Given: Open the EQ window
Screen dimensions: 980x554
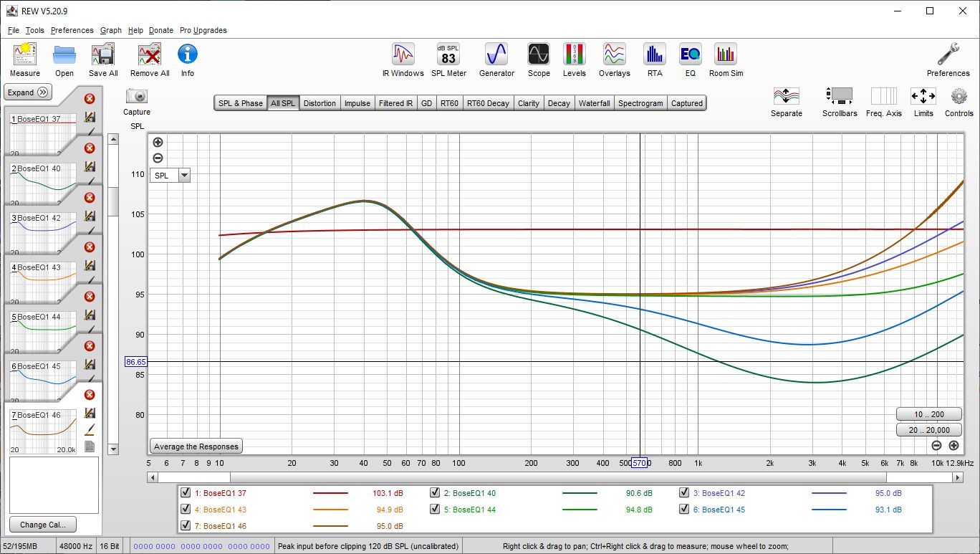Looking at the screenshot, I should point(690,54).
